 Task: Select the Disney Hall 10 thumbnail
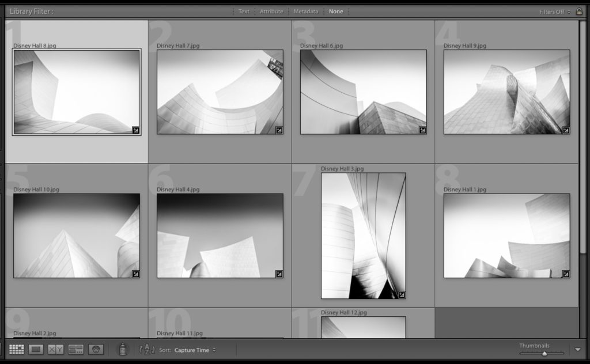[77, 236]
